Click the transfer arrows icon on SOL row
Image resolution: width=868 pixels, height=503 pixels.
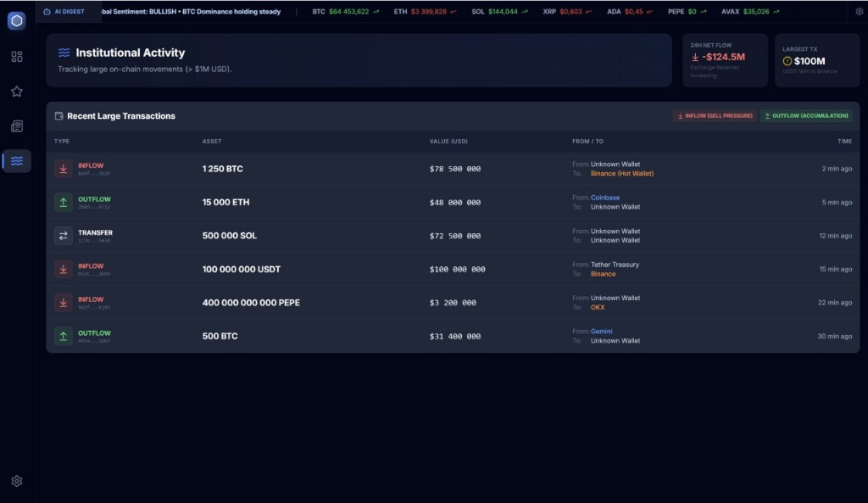tap(64, 236)
